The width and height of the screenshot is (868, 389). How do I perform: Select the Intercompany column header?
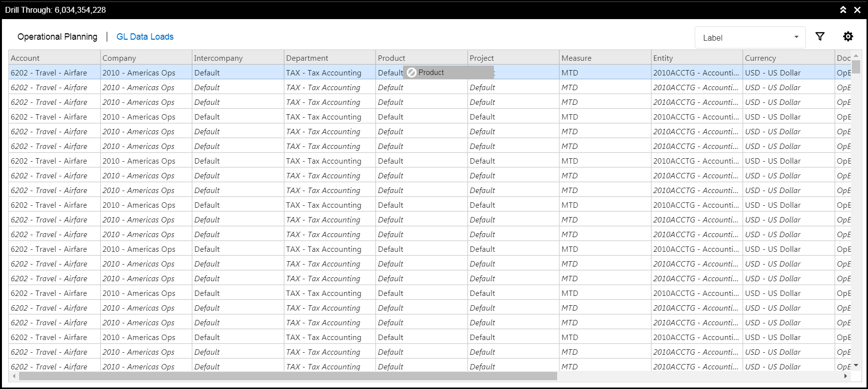click(238, 58)
